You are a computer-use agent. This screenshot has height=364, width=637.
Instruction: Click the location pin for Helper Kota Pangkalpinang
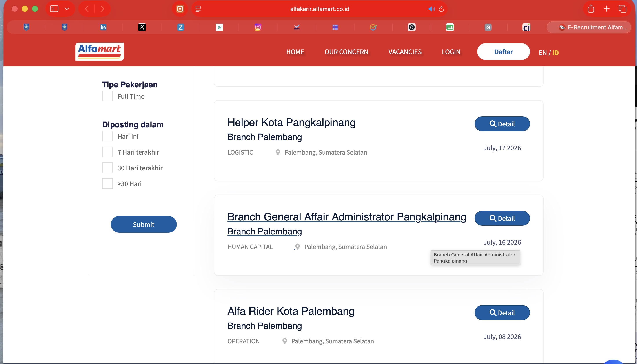pyautogui.click(x=278, y=152)
